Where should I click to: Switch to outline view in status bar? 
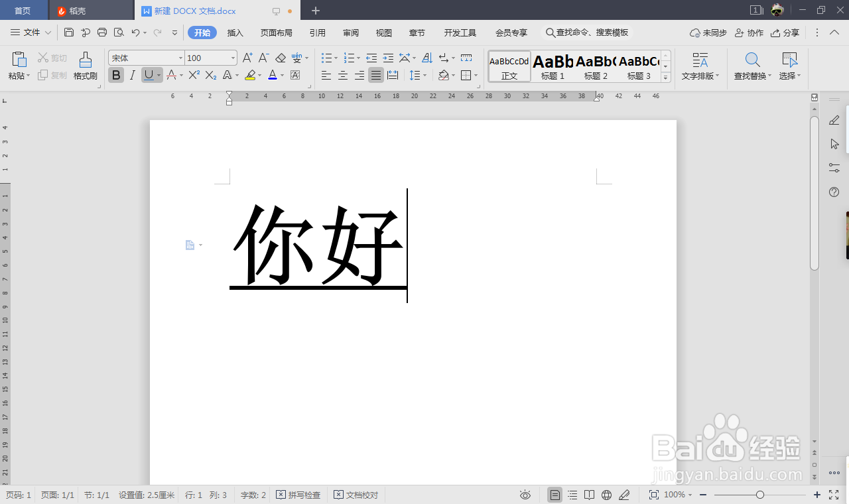572,495
